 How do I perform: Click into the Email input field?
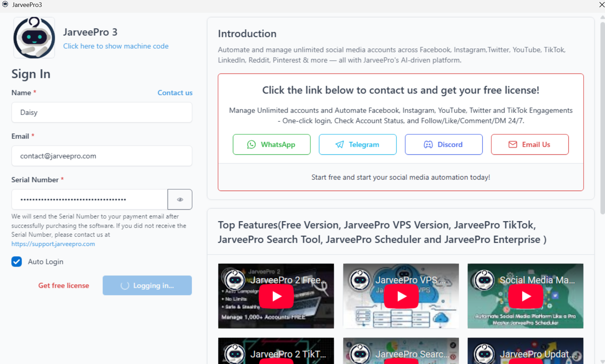click(102, 156)
